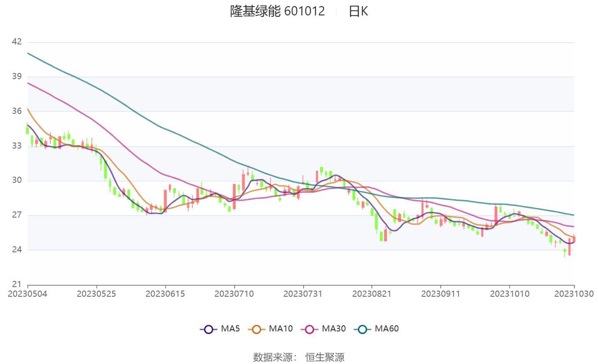Click the y-axis value 21
Image resolution: width=598 pixels, height=364 pixels.
pyautogui.click(x=17, y=284)
